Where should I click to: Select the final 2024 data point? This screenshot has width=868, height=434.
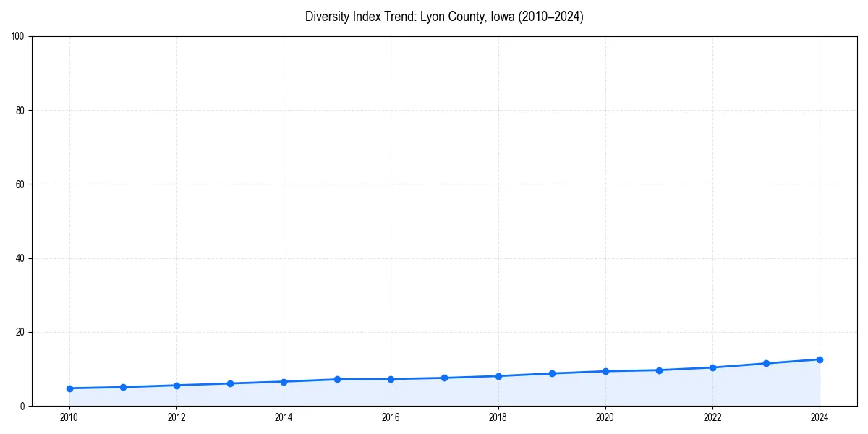coord(820,359)
